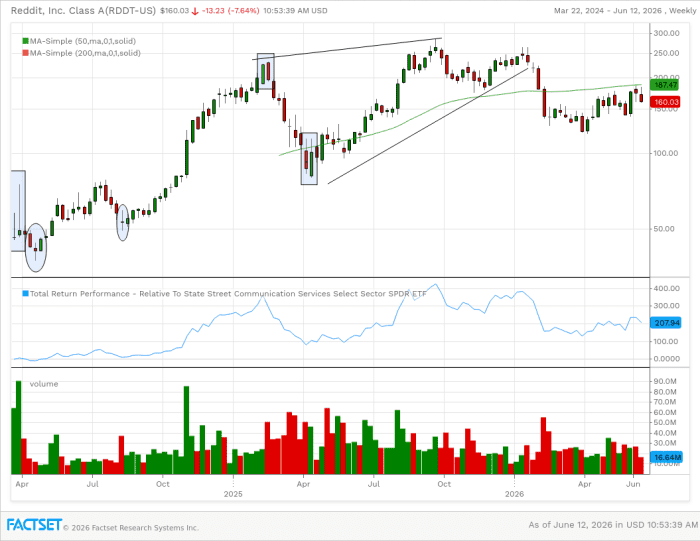Click the Jun label on time axis

633,484
